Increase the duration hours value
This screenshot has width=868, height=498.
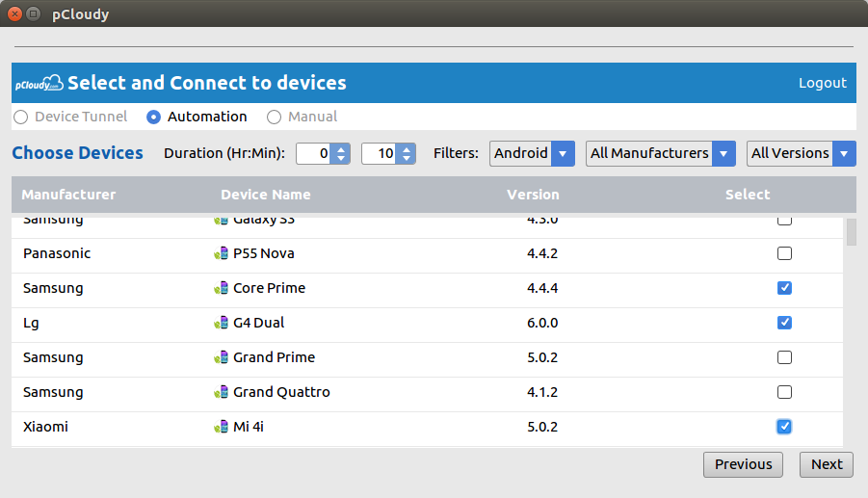coord(341,148)
